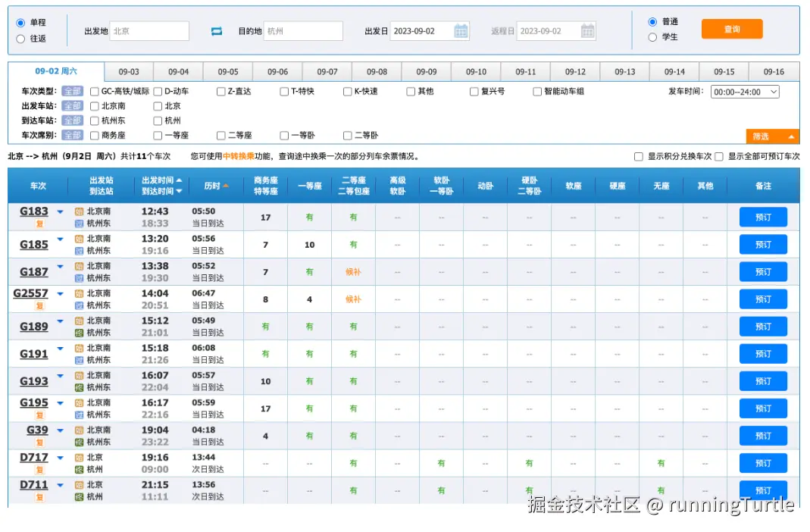Select the 往返 round-trip radio button

20,39
